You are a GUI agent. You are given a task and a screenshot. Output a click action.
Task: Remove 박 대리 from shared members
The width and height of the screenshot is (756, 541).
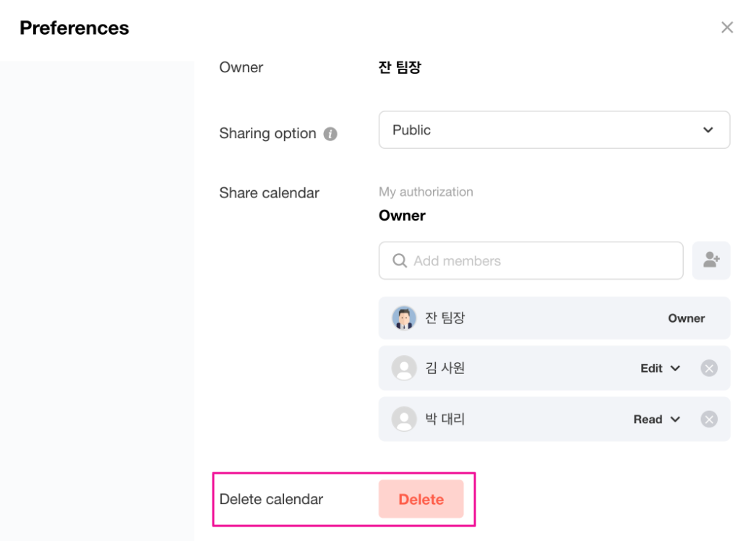click(x=709, y=419)
